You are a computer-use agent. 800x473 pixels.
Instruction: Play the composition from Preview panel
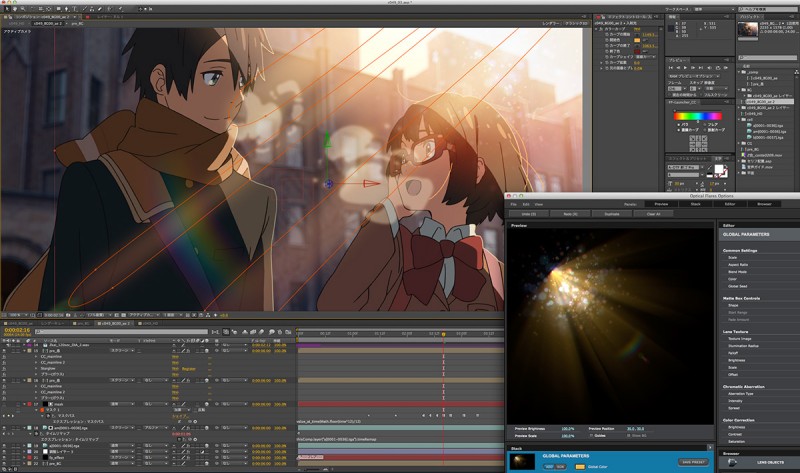click(685, 68)
